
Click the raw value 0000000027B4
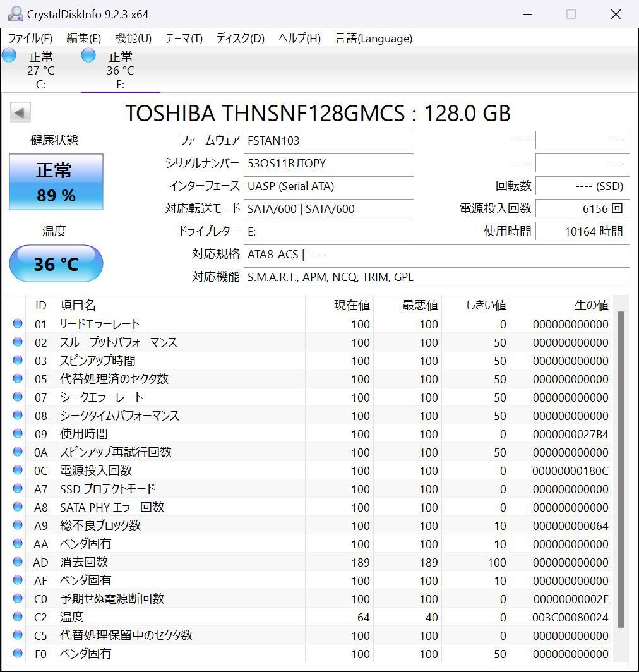(570, 434)
